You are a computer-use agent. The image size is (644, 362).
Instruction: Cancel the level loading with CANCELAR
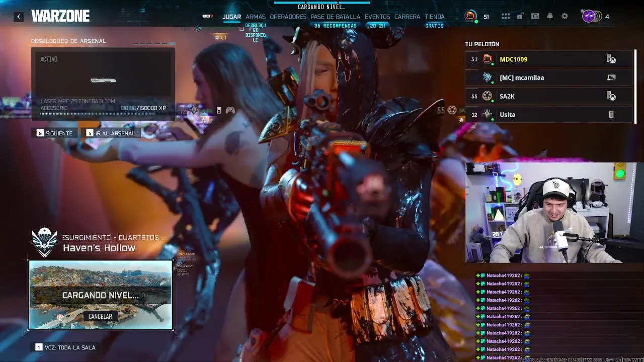coord(100,316)
